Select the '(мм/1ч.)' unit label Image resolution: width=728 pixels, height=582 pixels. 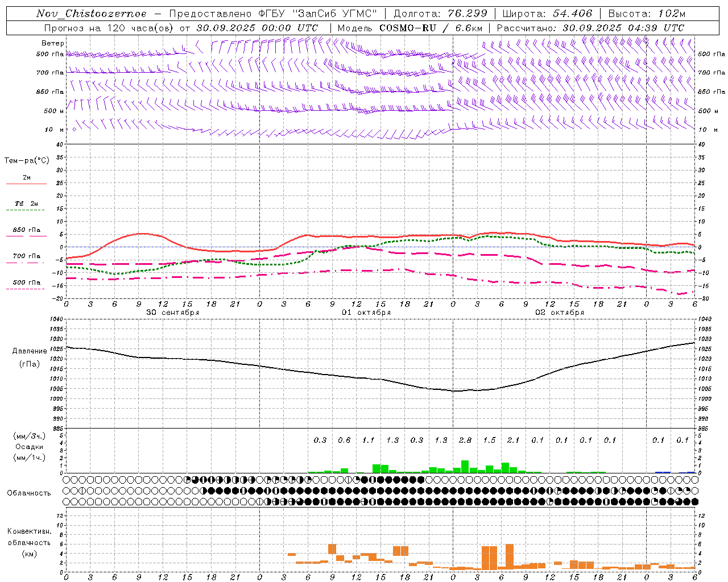coord(30,458)
